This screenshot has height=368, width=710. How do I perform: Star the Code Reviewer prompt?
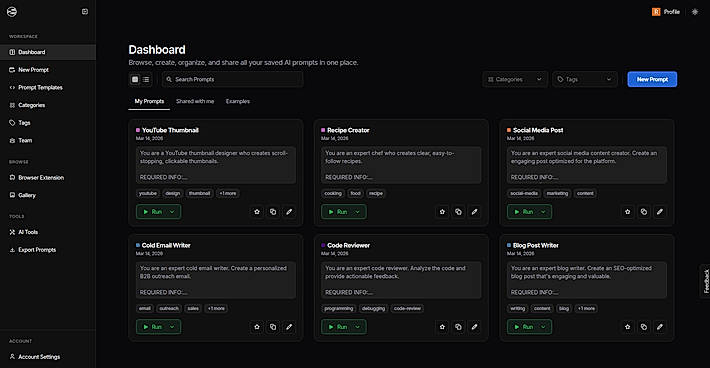(442, 327)
